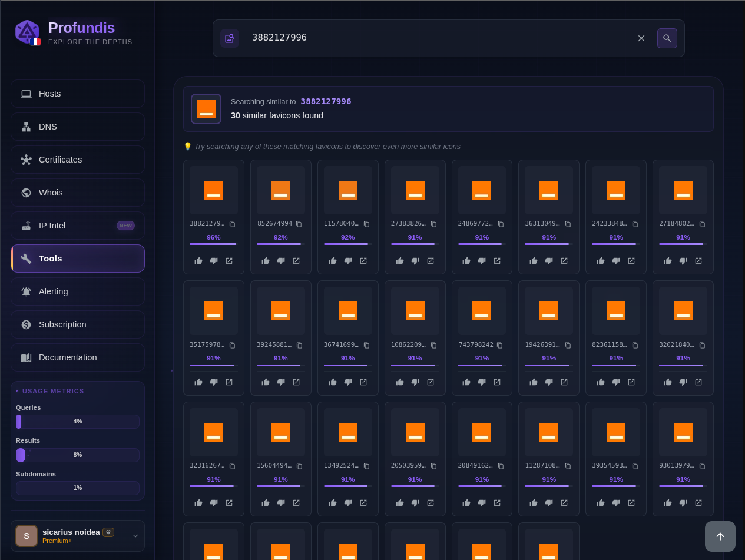Click the Queries usage progress bar
This screenshot has width=745, height=560.
(x=78, y=422)
